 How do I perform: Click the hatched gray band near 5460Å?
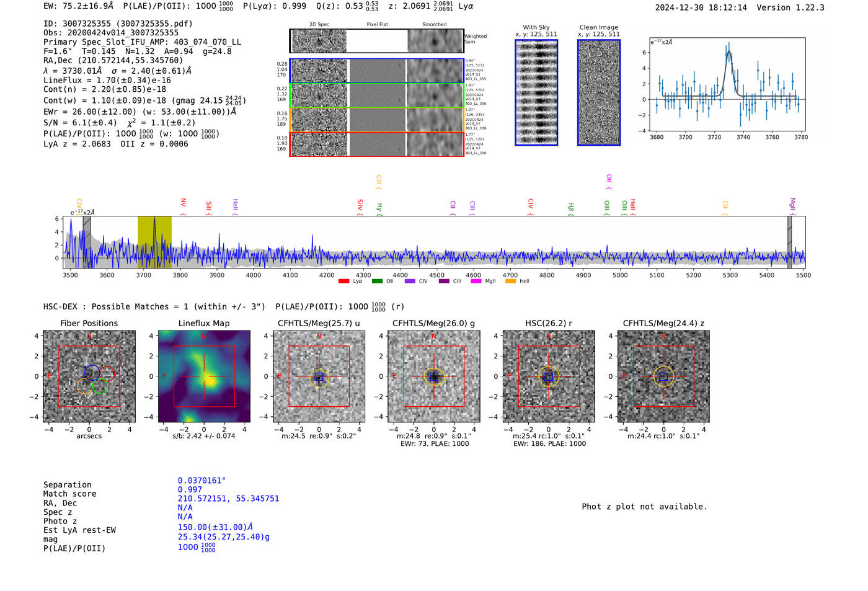(x=789, y=242)
